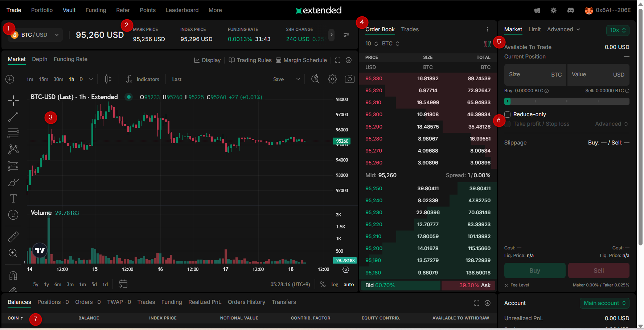This screenshot has height=330, width=644.
Task: Toggle log scale on chart
Action: pyautogui.click(x=335, y=285)
